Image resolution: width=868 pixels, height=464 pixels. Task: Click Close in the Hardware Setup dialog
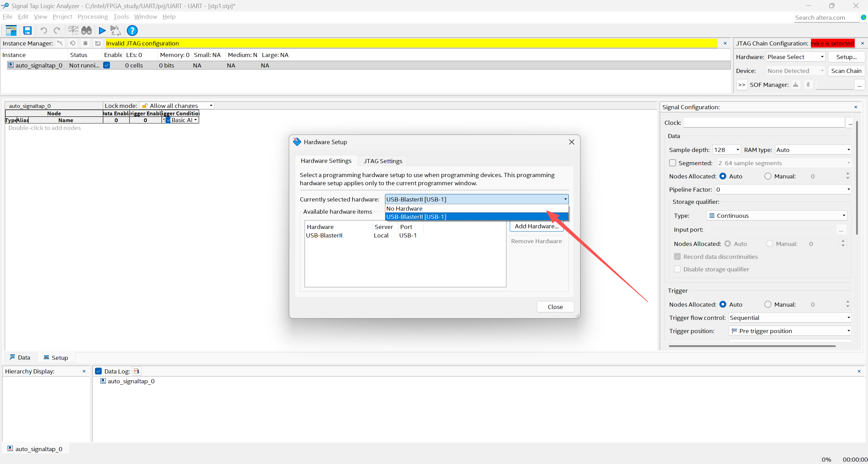coord(555,307)
